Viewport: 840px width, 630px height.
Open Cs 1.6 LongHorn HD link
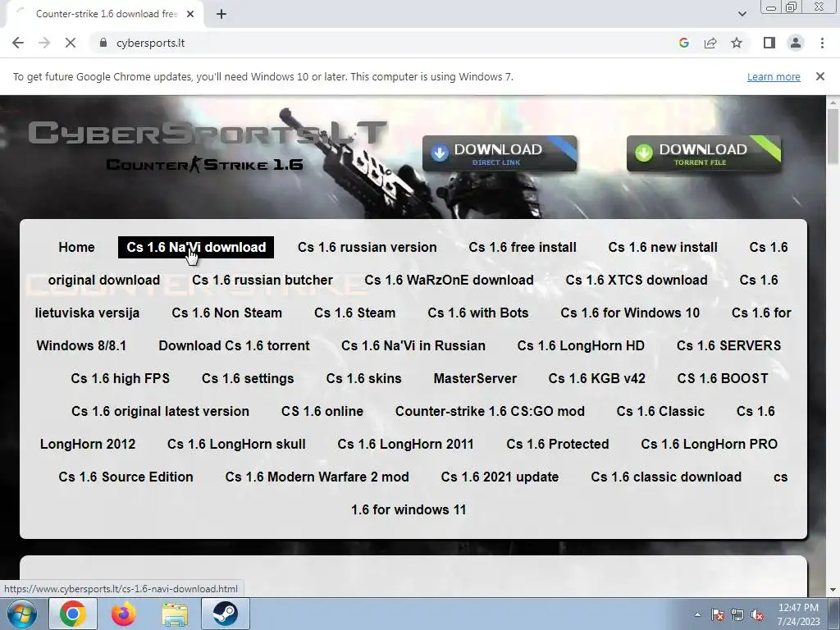pyautogui.click(x=581, y=345)
